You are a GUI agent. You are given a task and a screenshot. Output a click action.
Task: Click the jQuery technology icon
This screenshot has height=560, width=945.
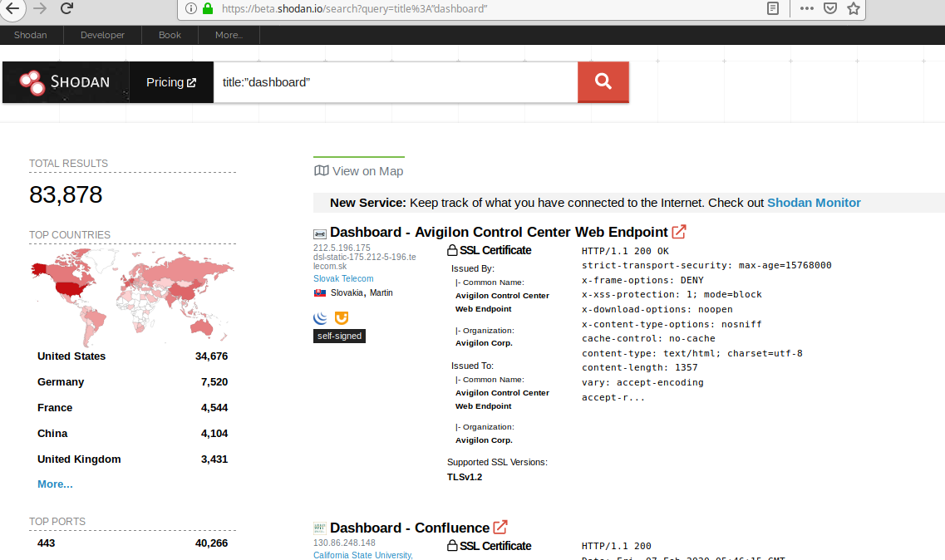coord(320,317)
